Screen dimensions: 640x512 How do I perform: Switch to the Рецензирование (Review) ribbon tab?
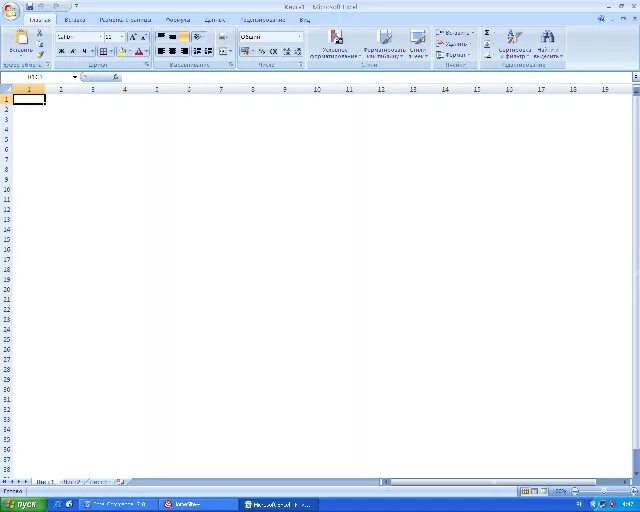click(263, 20)
